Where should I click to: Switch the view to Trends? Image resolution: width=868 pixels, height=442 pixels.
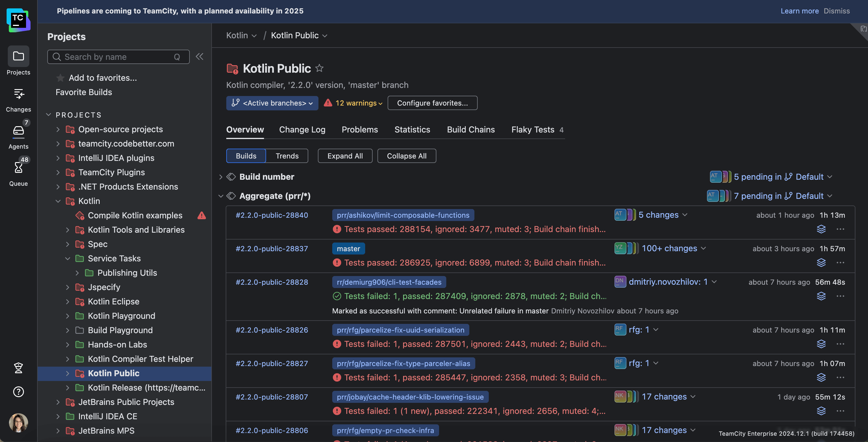coord(287,156)
